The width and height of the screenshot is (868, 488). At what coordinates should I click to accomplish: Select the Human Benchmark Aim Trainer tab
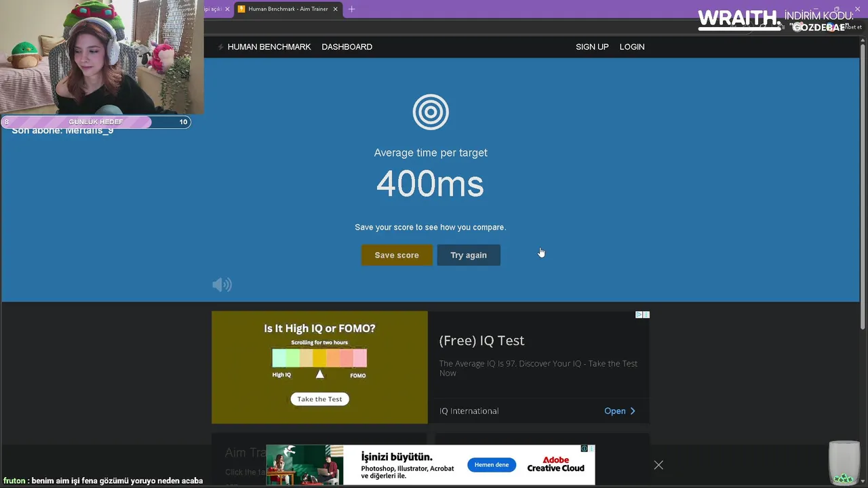[x=288, y=9]
